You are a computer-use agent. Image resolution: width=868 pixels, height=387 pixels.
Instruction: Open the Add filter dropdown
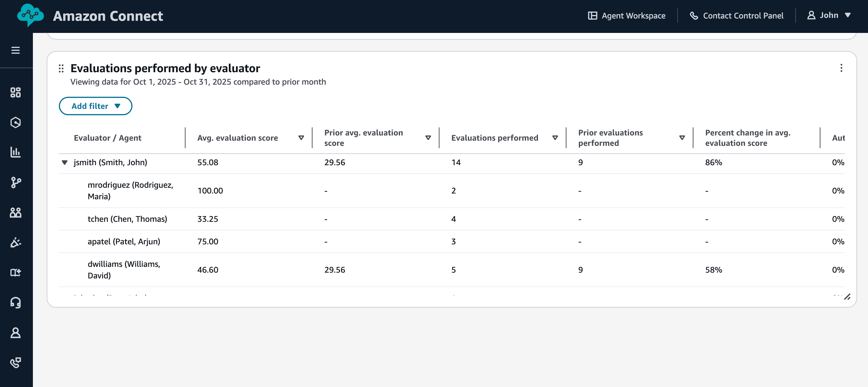95,106
